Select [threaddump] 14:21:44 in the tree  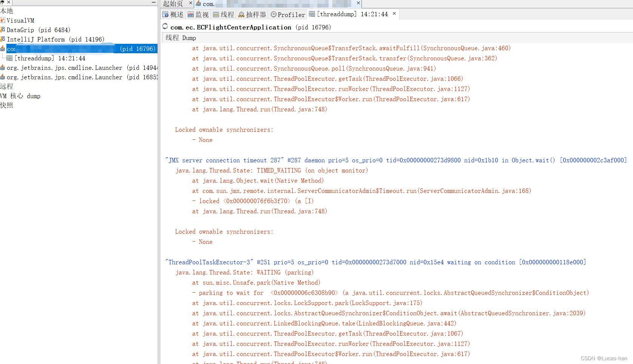coord(50,58)
